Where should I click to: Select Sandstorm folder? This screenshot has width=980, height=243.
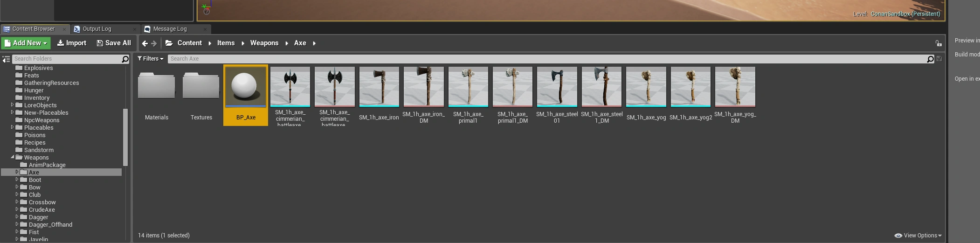[x=39, y=150]
